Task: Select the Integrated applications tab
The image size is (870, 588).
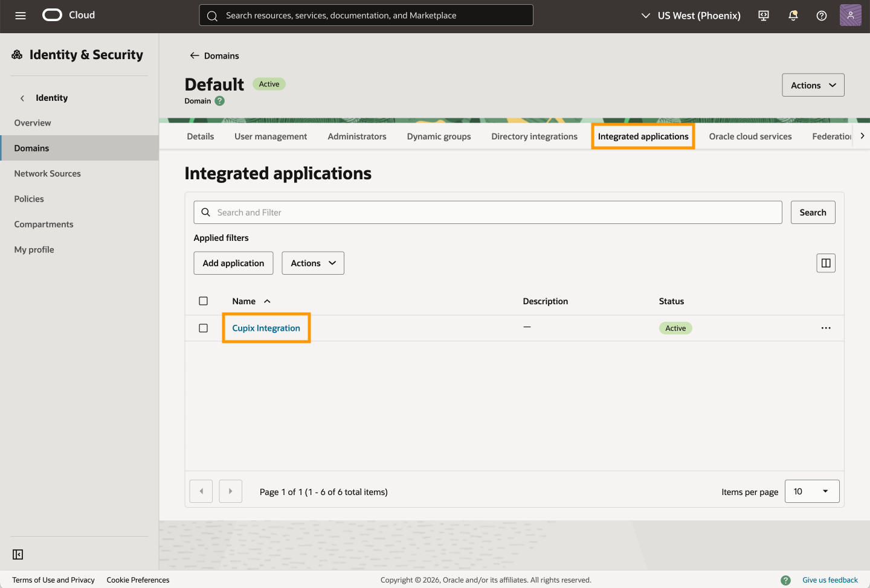Action: [x=643, y=136]
